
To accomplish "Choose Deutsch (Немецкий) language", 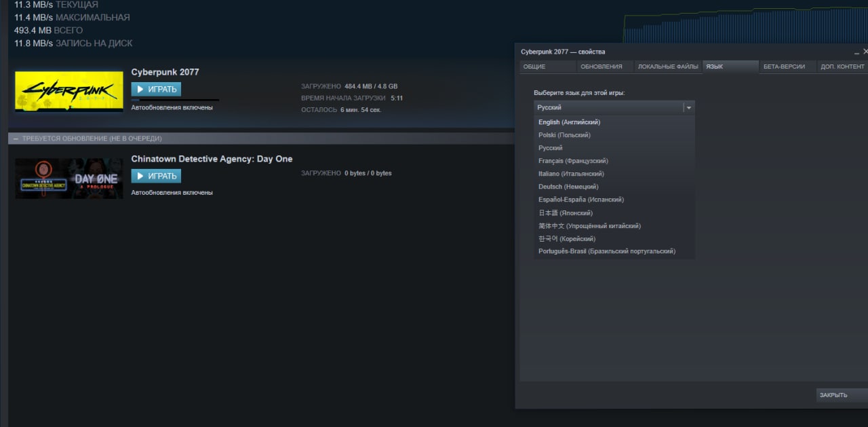I will point(614,187).
